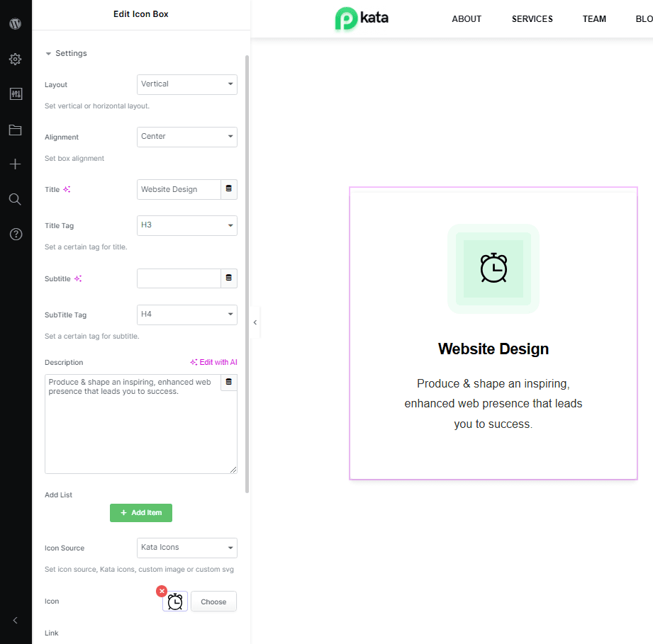Click the AI sparkle icon beside Title
The height and width of the screenshot is (644, 653).
point(68,188)
